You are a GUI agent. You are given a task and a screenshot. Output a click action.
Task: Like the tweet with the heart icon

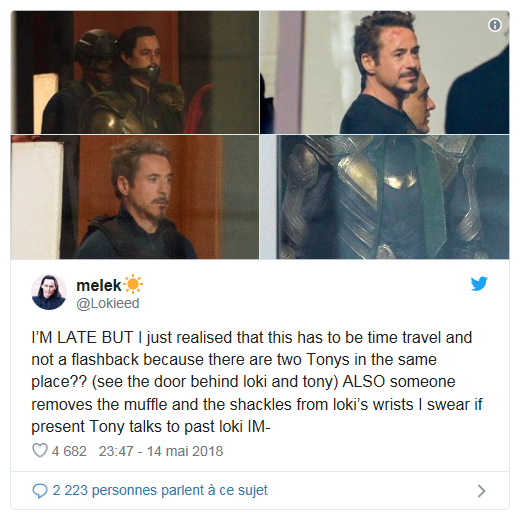tap(40, 450)
